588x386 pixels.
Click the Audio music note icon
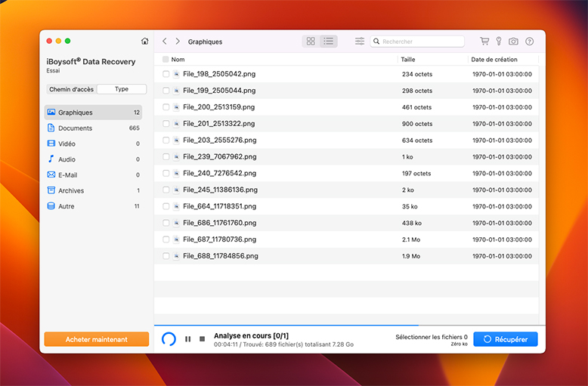[x=51, y=159]
